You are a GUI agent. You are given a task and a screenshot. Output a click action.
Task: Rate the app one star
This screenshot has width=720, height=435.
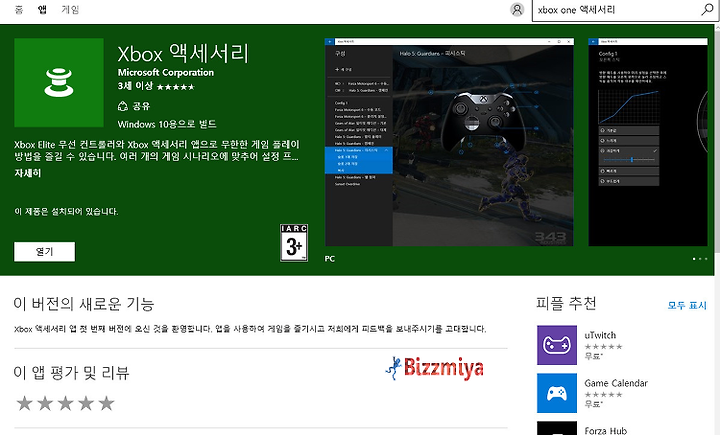point(24,403)
